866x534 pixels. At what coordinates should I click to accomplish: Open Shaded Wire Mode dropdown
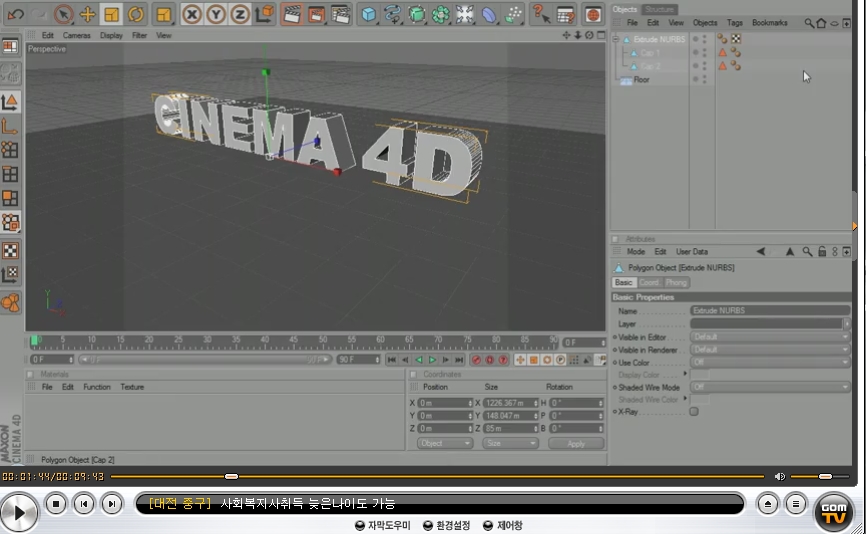(x=770, y=387)
